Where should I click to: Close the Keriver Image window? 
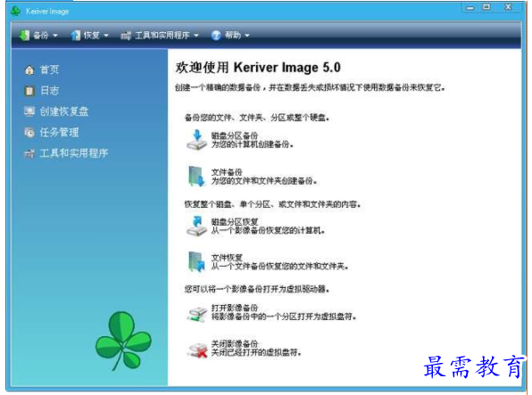click(508, 7)
